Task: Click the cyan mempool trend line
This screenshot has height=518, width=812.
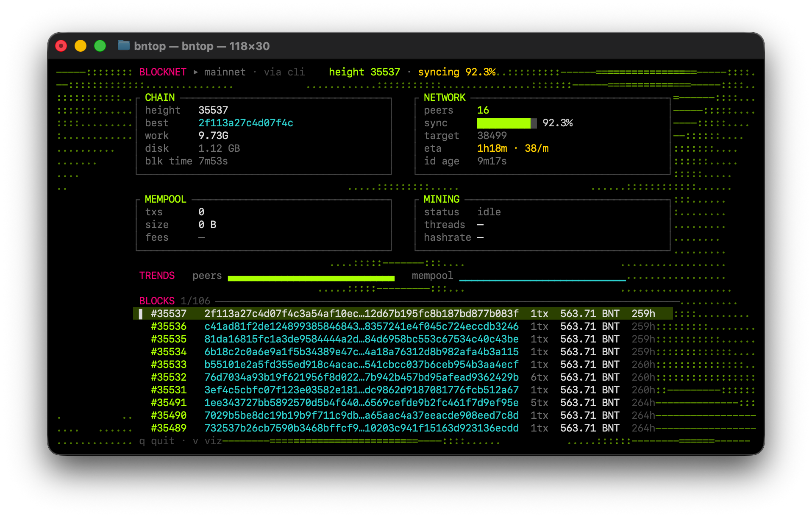Action: tap(542, 280)
